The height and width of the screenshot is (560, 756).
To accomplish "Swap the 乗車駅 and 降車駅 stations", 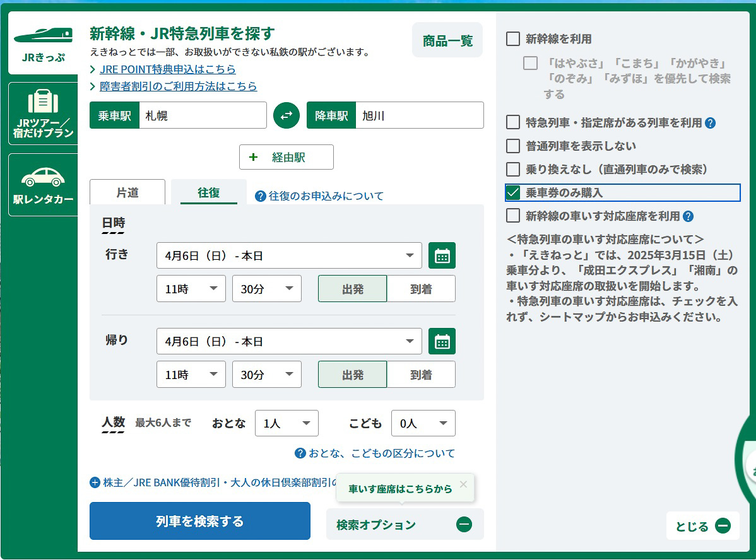I will (x=286, y=115).
